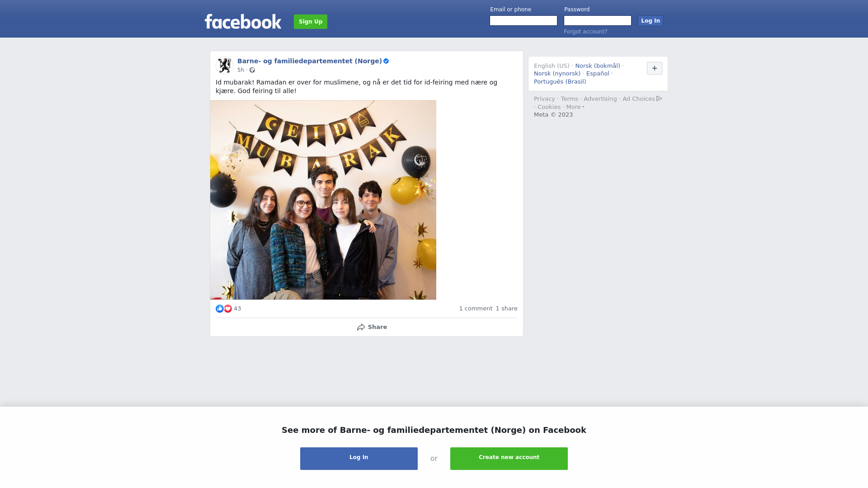This screenshot has height=488, width=868.
Task: Click the header Log In button
Action: tap(651, 21)
